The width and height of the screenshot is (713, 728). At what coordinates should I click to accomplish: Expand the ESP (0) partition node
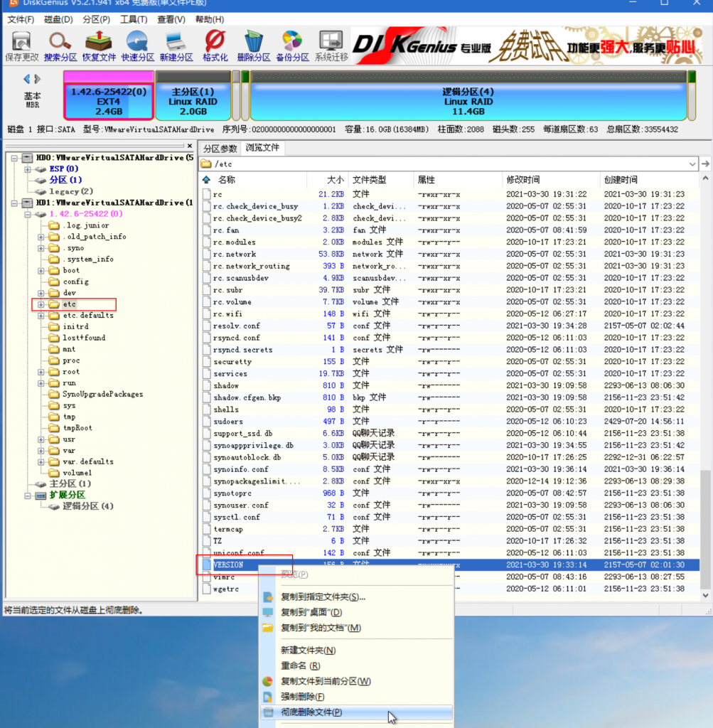click(28, 169)
